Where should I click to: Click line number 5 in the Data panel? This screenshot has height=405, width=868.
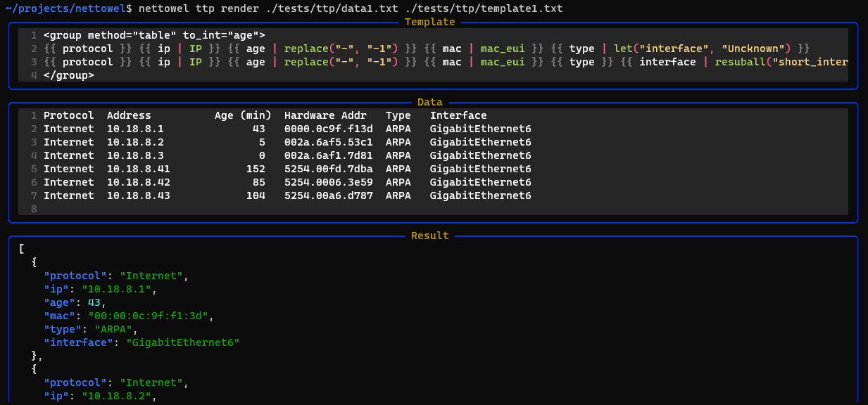[x=33, y=168]
